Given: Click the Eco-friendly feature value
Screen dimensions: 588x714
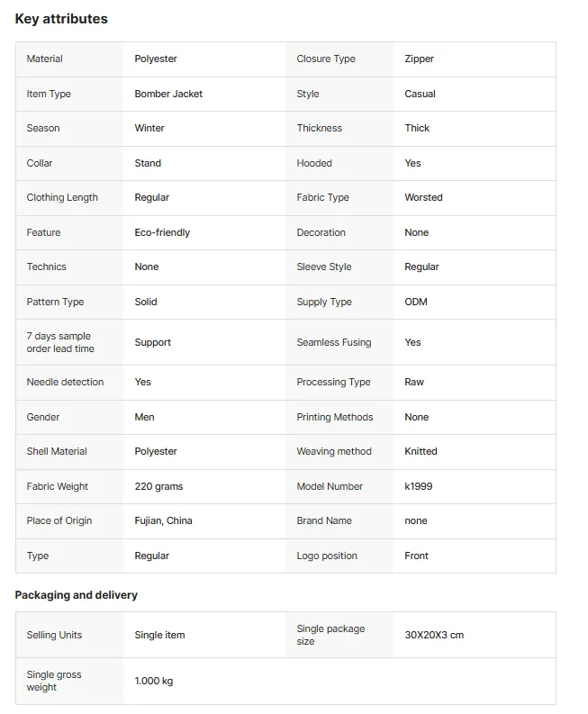Looking at the screenshot, I should click(162, 232).
